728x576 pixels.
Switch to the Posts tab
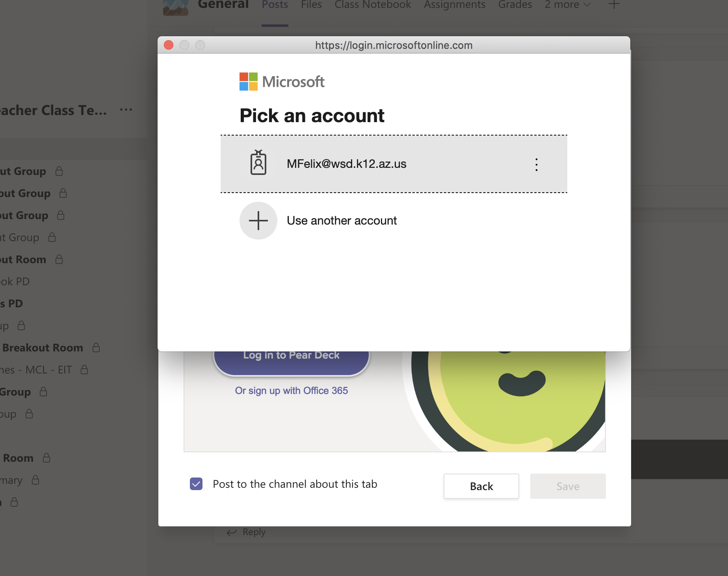275,5
